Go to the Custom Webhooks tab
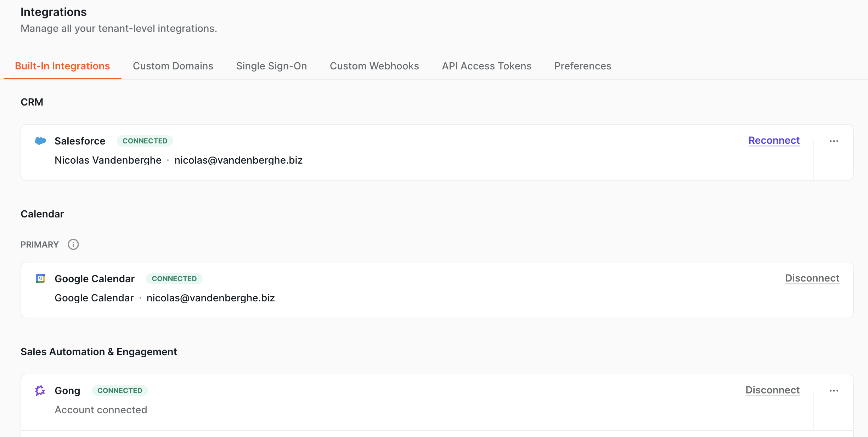 click(374, 66)
